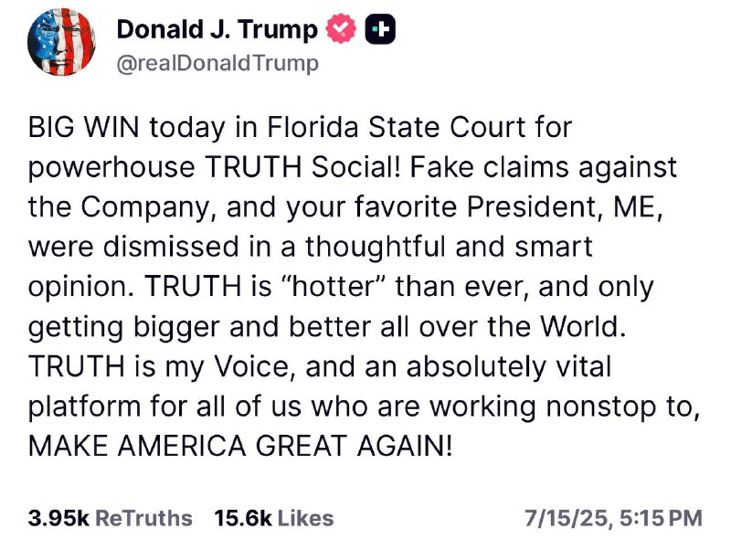Screen dimensions: 731x560
Task: Click "TRUTH Social!" in the post text
Action: pyautogui.click(x=302, y=167)
